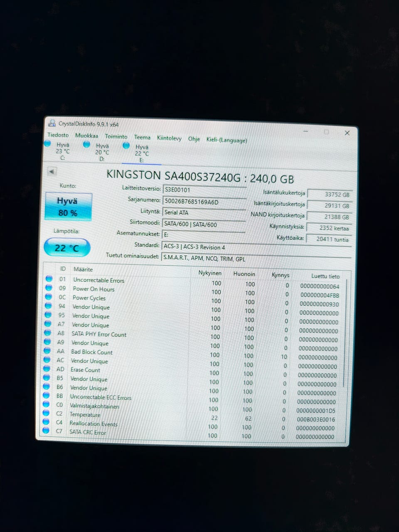Screen dimensions: 399x532
Task: Click status icon for Uncorrectable Errors row
Action: (x=49, y=279)
